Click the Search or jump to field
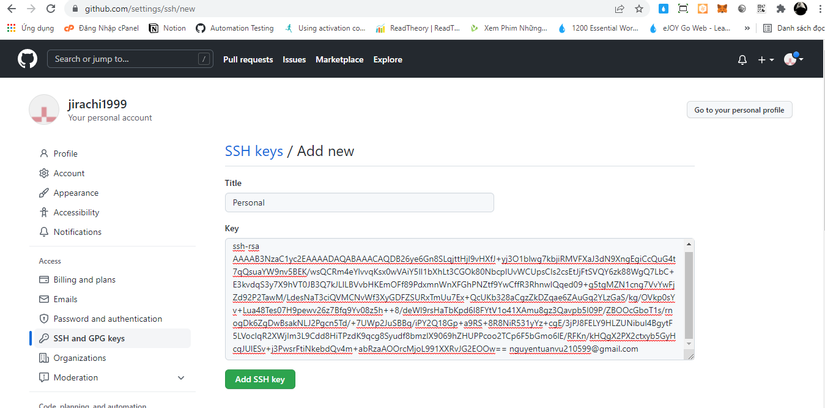Image resolution: width=825 pixels, height=408 pixels. [x=130, y=59]
